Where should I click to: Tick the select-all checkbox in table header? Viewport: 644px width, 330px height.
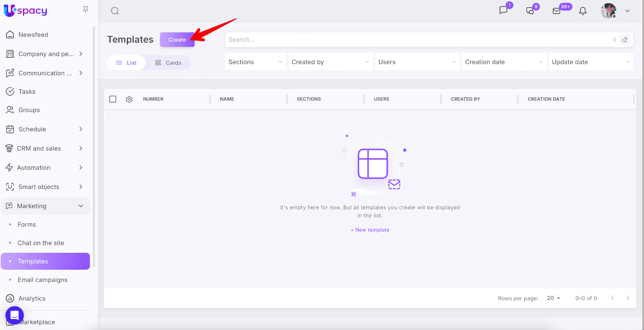point(113,99)
